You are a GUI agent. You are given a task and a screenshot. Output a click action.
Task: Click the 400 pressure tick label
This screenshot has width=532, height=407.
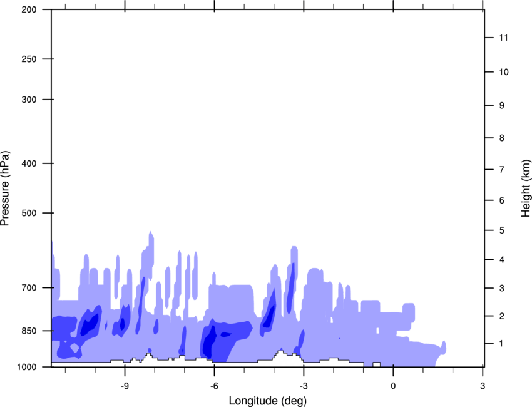[29, 163]
